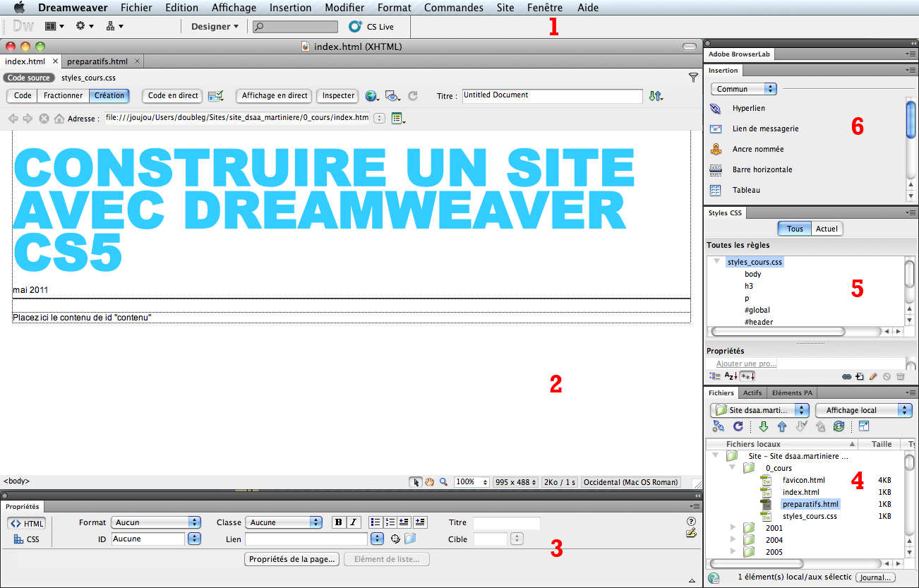Switch to the Actifs tab
This screenshot has width=919, height=588.
click(752, 392)
